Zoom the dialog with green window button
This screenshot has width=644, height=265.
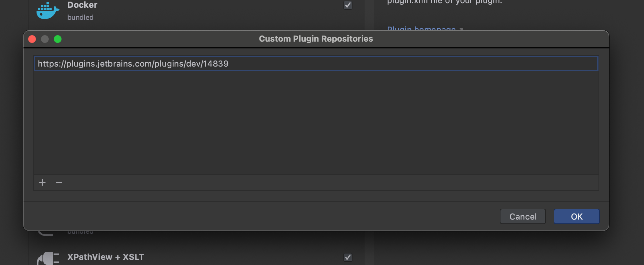point(58,39)
